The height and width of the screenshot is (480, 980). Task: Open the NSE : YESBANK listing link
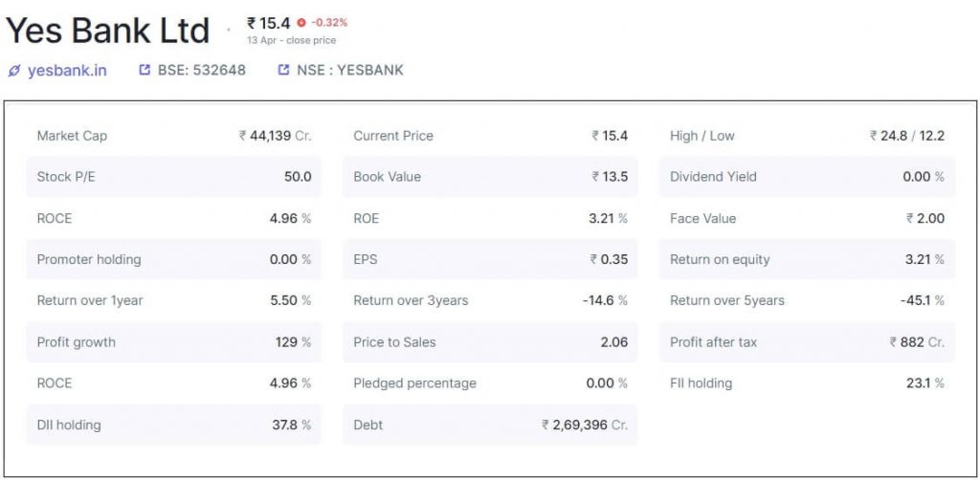click(x=349, y=70)
